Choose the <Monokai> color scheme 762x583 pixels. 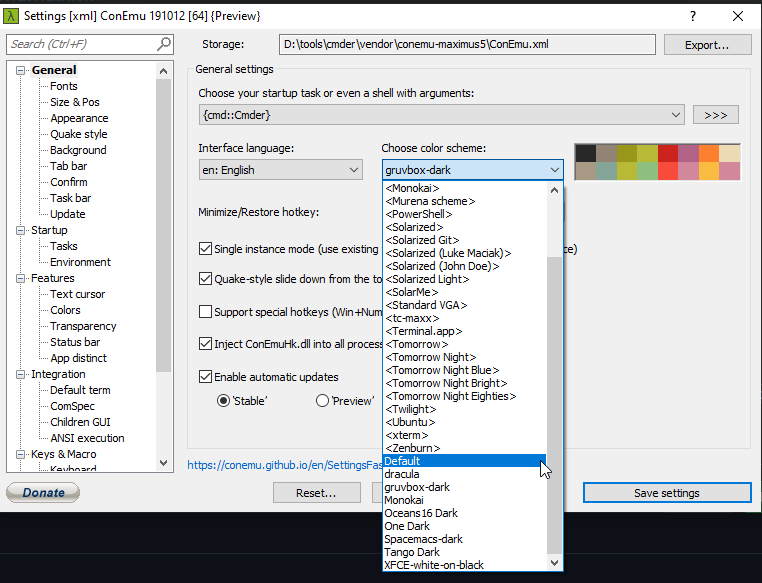point(465,188)
